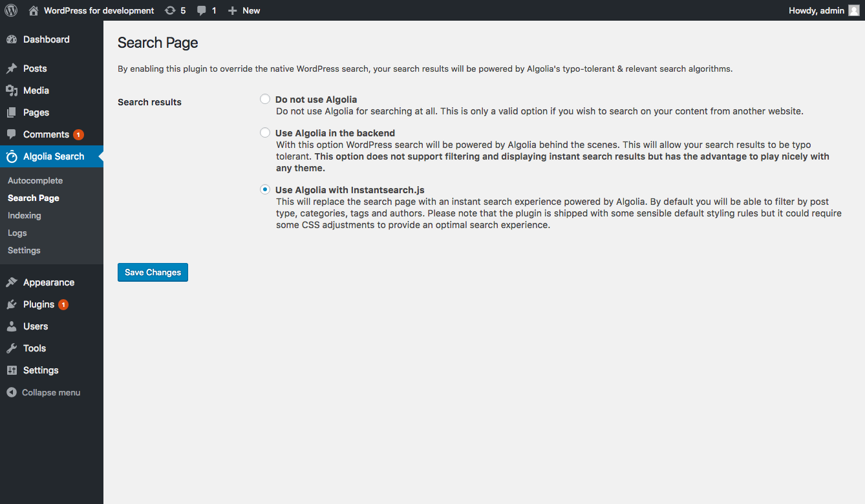Open the Logs submenu
The height and width of the screenshot is (504, 865).
(x=17, y=233)
